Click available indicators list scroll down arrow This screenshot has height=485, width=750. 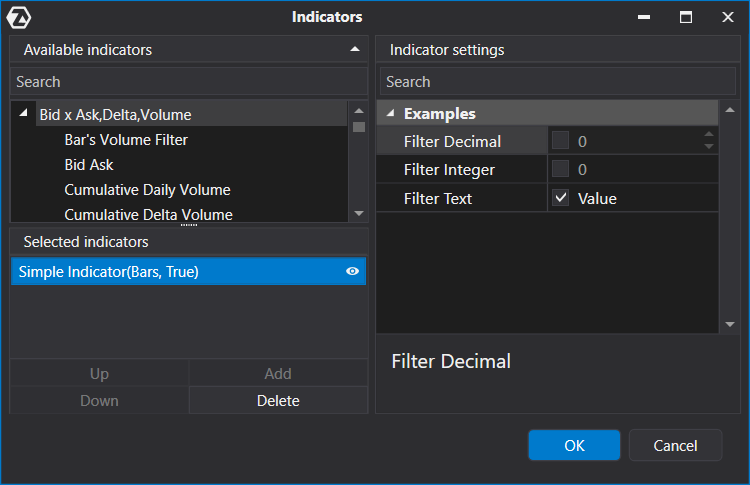[359, 213]
